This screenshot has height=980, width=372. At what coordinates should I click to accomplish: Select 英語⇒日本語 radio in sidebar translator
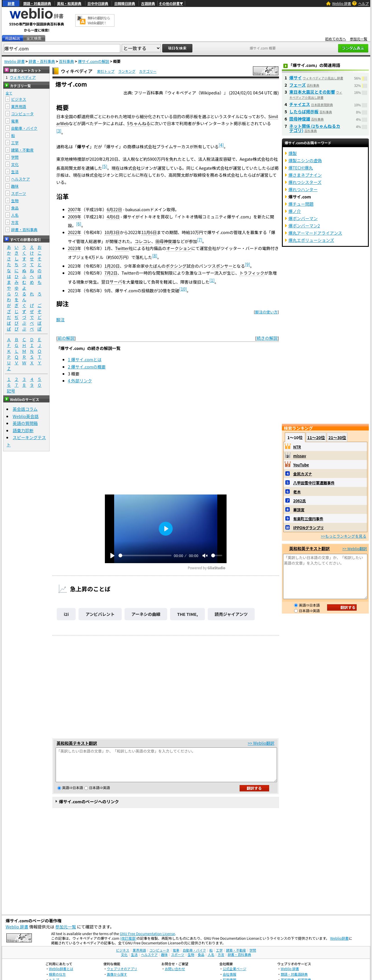point(296,605)
